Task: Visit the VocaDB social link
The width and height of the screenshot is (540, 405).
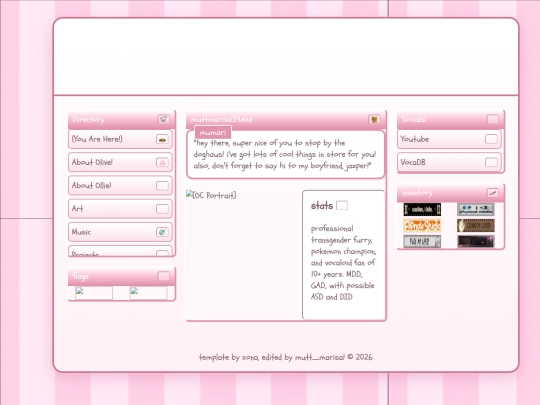Action: [x=449, y=162]
